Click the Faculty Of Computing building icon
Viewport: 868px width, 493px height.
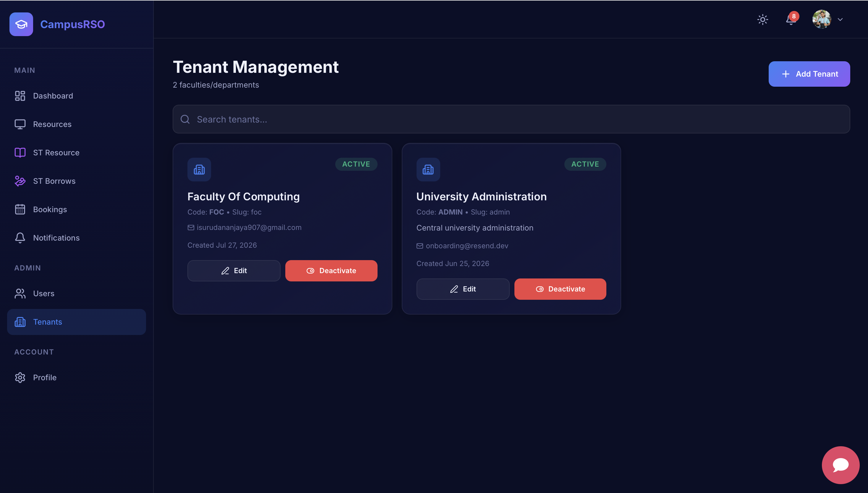(x=199, y=169)
